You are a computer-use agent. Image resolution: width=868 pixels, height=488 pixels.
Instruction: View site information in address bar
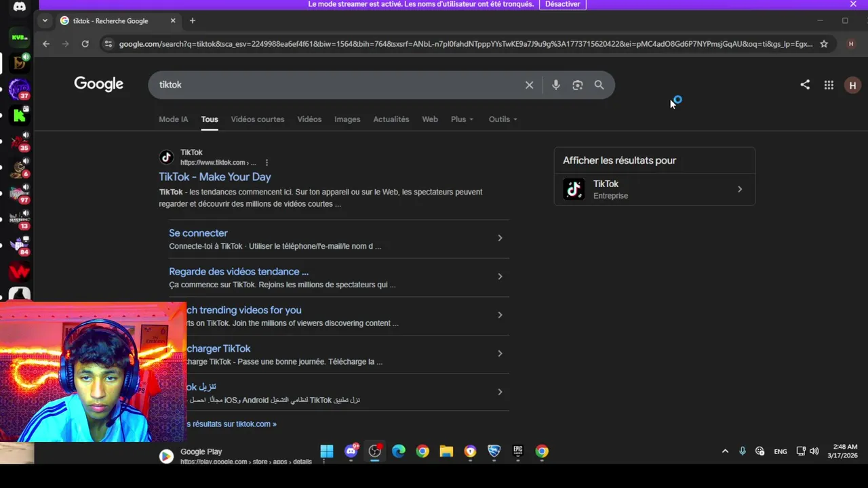click(x=107, y=44)
